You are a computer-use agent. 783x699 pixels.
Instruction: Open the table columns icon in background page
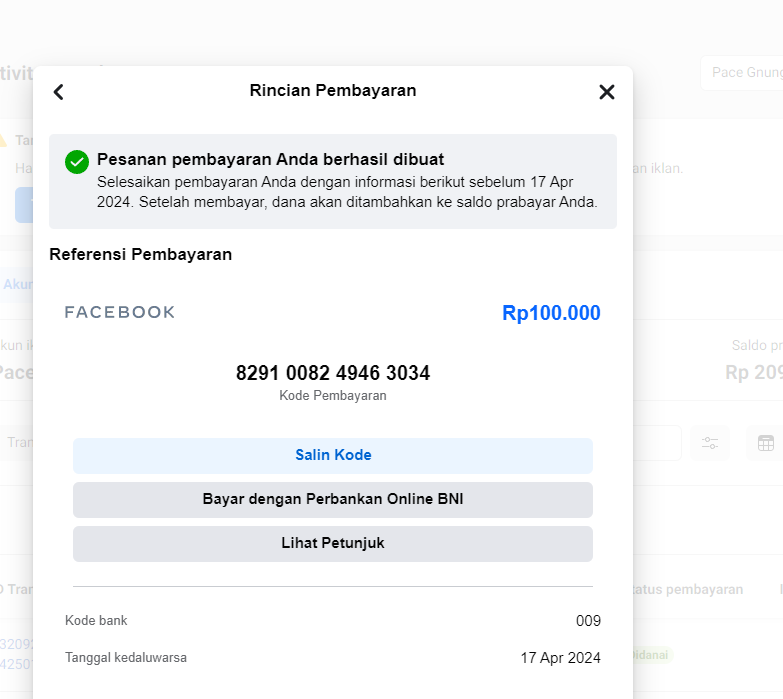pos(766,443)
